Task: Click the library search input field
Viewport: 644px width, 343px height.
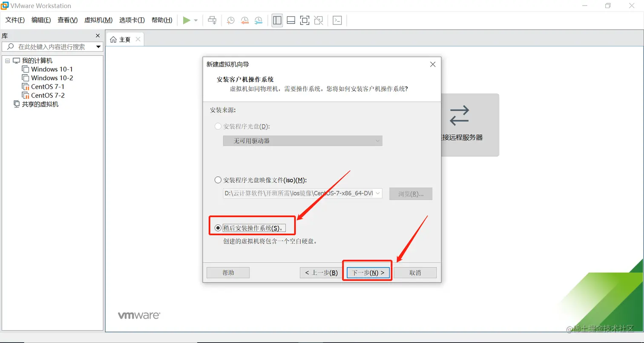Action: click(53, 46)
